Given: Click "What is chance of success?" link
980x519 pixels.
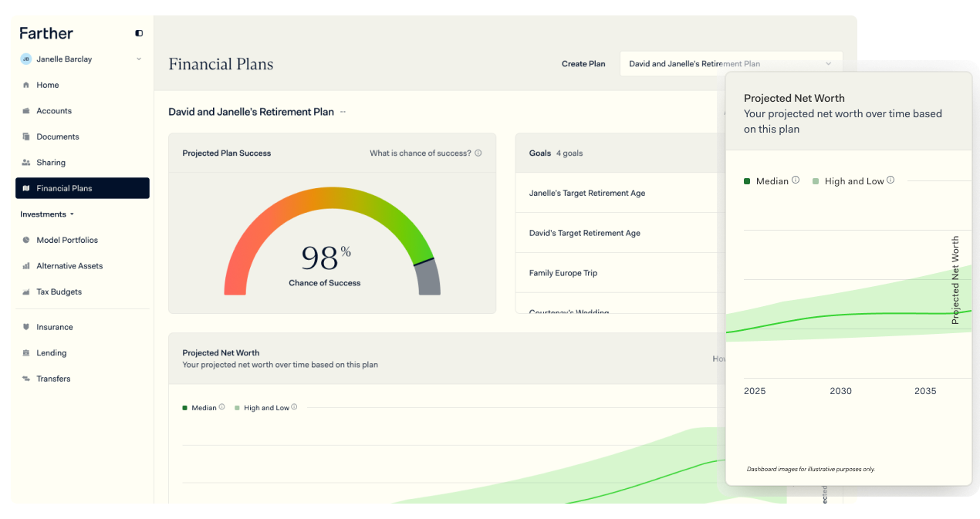Looking at the screenshot, I should click(420, 153).
